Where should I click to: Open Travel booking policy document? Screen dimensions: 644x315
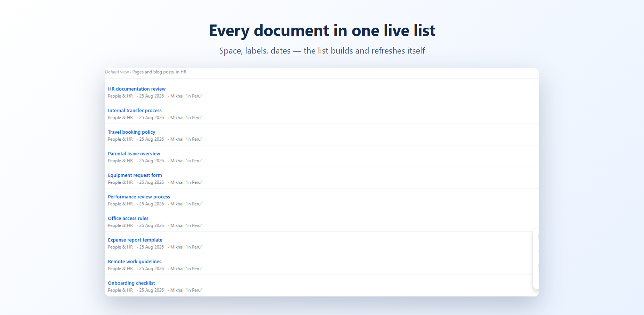click(132, 132)
